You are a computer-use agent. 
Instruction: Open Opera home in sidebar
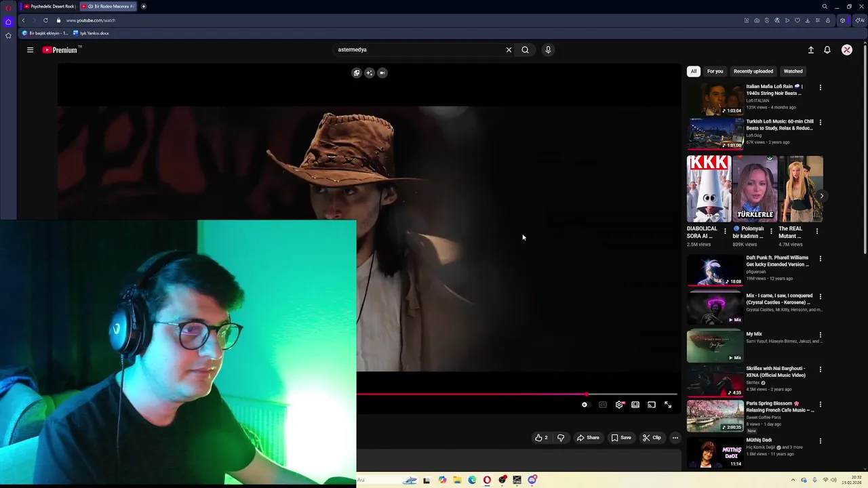pyautogui.click(x=8, y=22)
